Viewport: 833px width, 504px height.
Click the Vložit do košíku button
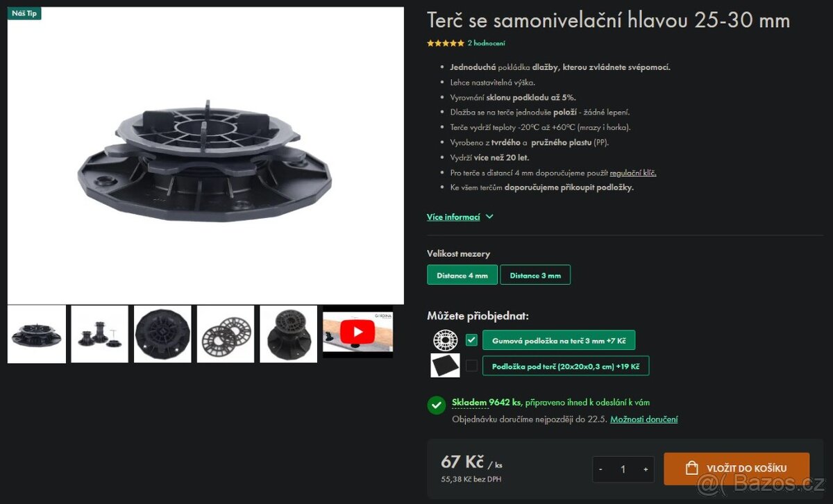(737, 469)
